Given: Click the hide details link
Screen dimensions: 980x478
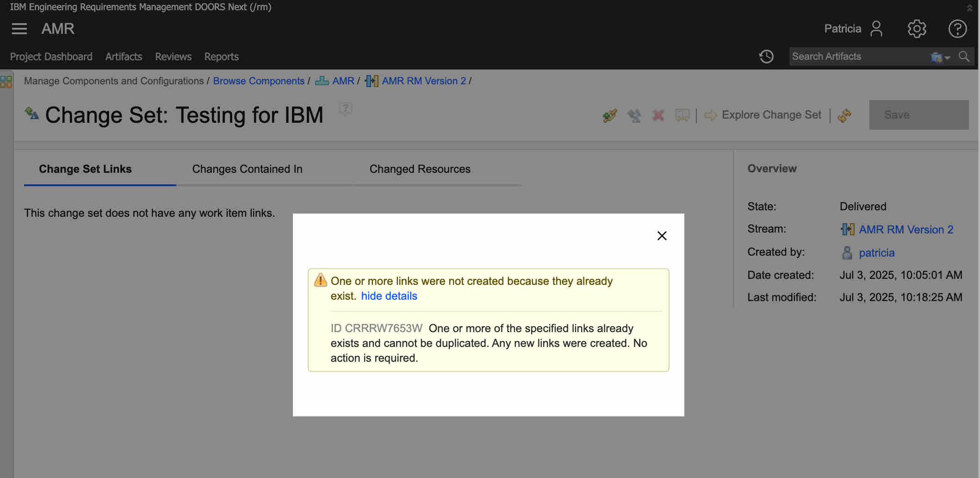Looking at the screenshot, I should click(389, 296).
